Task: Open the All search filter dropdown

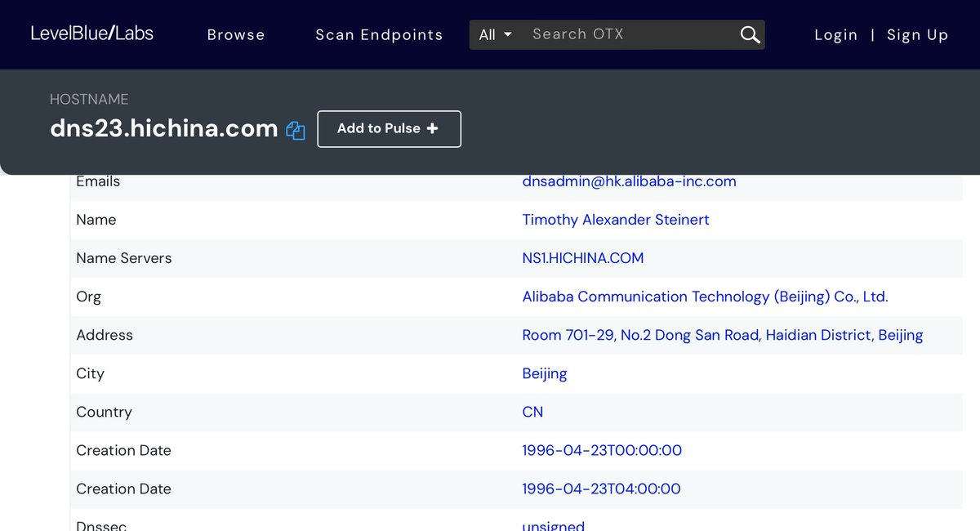Action: pyautogui.click(x=495, y=34)
